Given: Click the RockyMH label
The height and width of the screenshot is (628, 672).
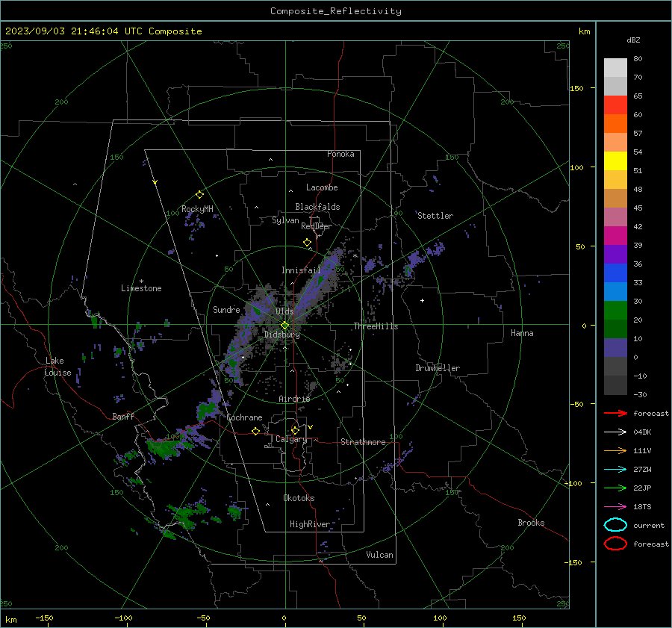Looking at the screenshot, I should [197, 209].
